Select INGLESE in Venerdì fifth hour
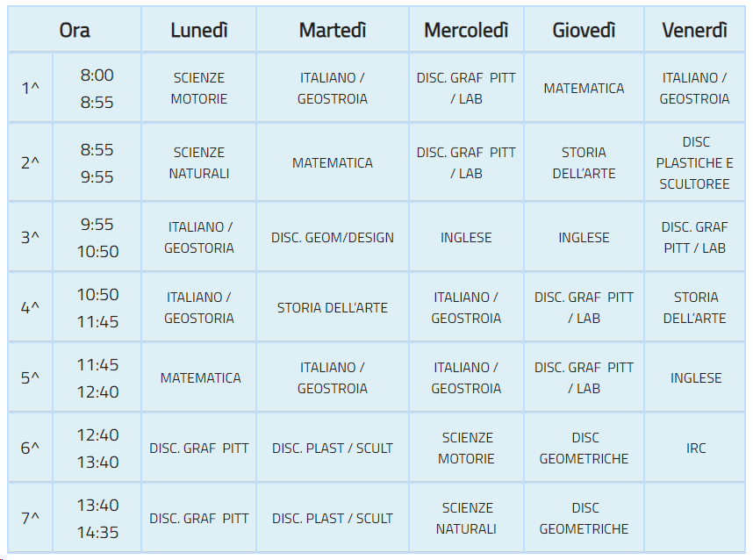The image size is (753, 560). (694, 377)
